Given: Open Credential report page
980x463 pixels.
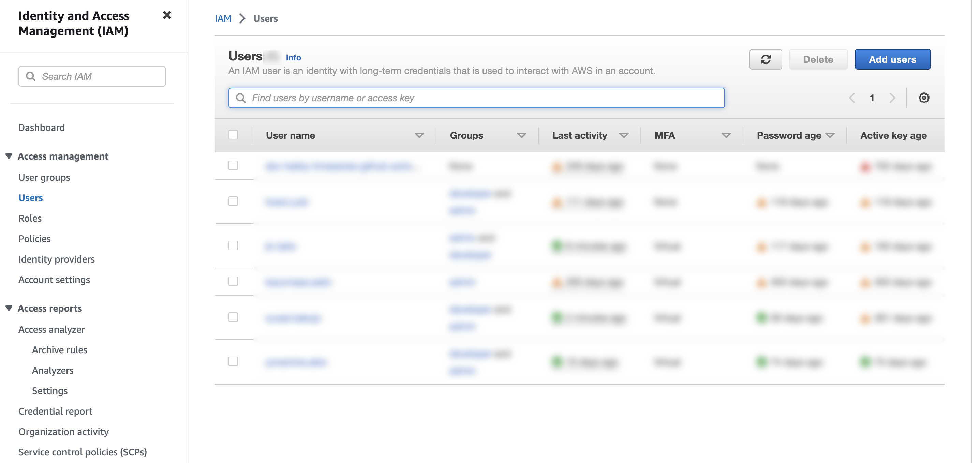Looking at the screenshot, I should click(x=55, y=412).
